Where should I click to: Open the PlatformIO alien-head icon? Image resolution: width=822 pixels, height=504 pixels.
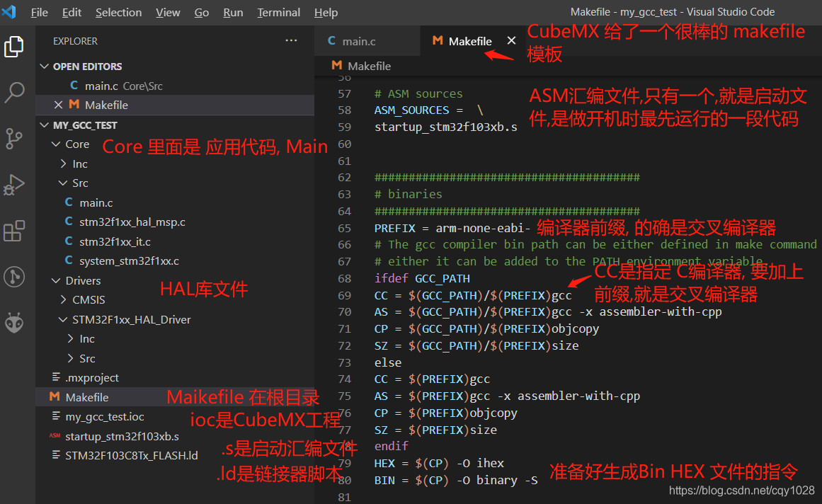coord(14,323)
